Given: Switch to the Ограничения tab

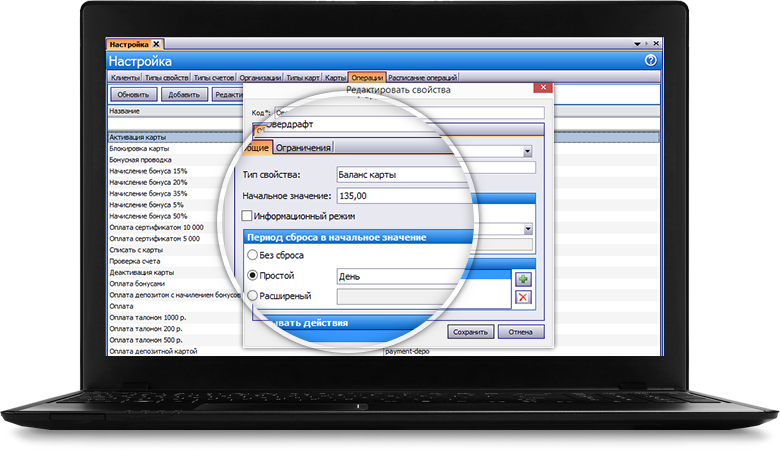Looking at the screenshot, I should [x=304, y=148].
